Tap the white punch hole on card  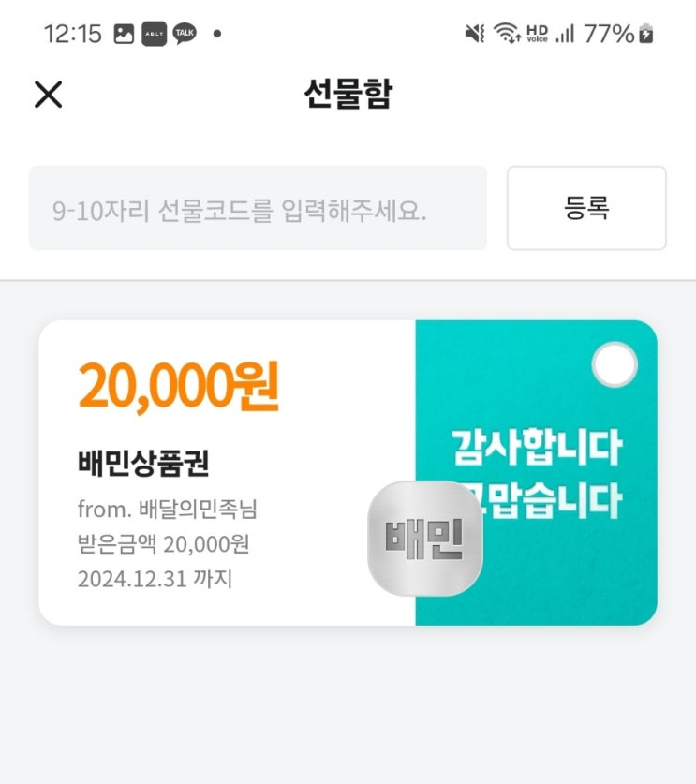pos(615,365)
